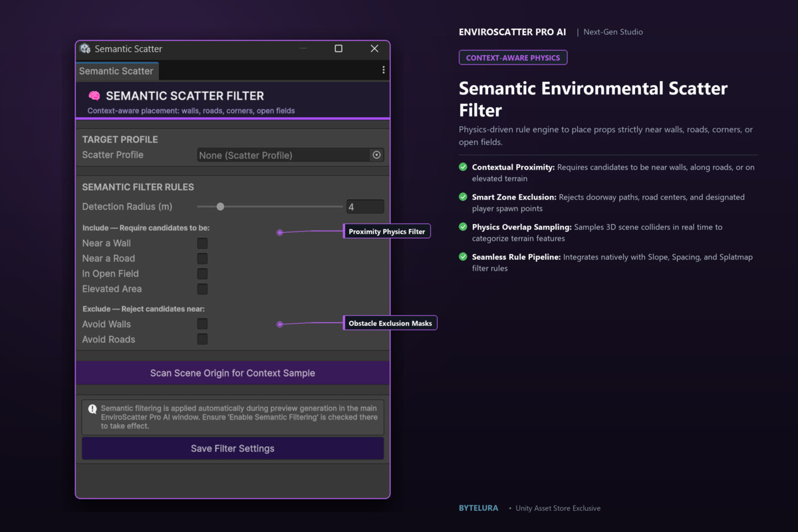Viewport: 798px width, 532px height.
Task: Click the Save Filter Settings button
Action: (233, 449)
